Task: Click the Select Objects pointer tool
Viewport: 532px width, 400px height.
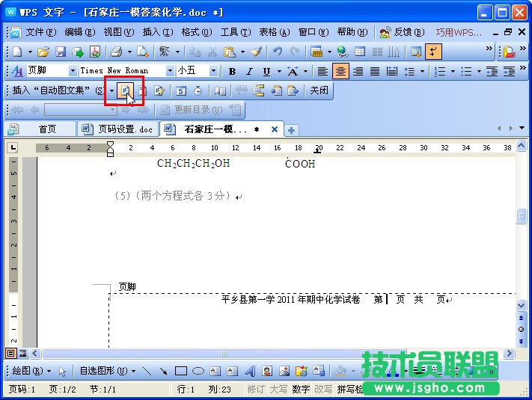Action: coord(62,371)
